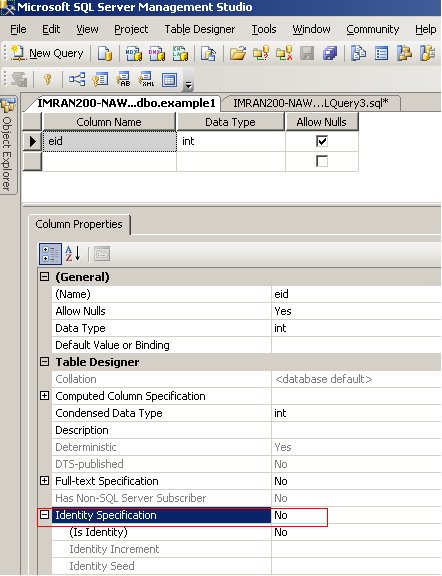Open the Table Designer menu
This screenshot has height=576, width=442.
pyautogui.click(x=200, y=29)
